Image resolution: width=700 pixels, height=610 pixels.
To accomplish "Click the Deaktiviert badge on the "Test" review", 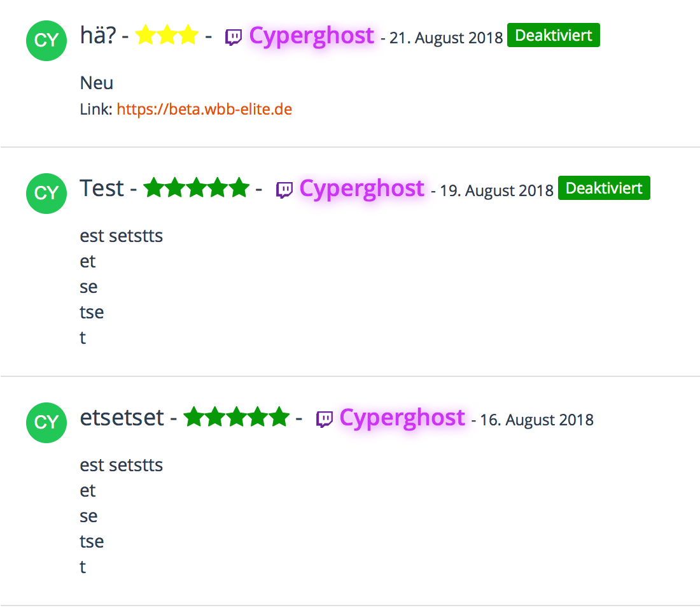I will (604, 188).
